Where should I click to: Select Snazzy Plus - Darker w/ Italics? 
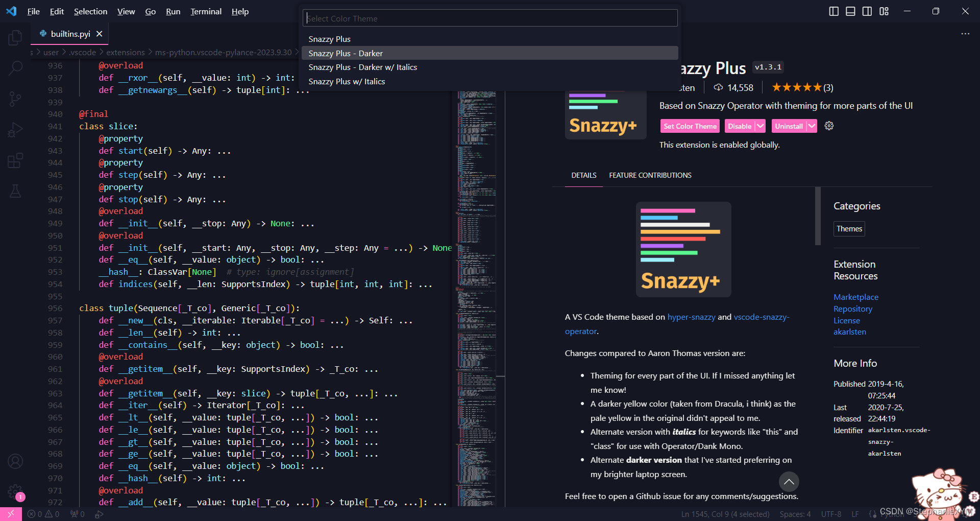tap(490, 67)
